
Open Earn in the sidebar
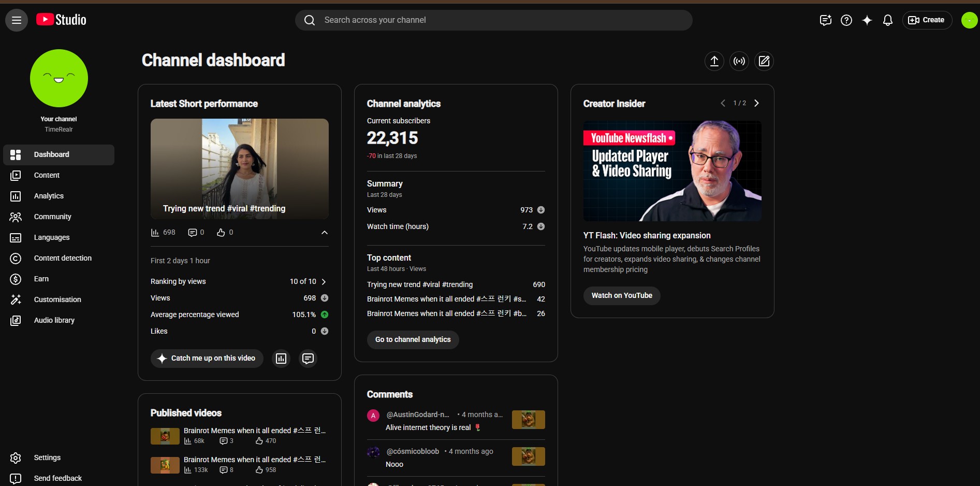coord(58,279)
